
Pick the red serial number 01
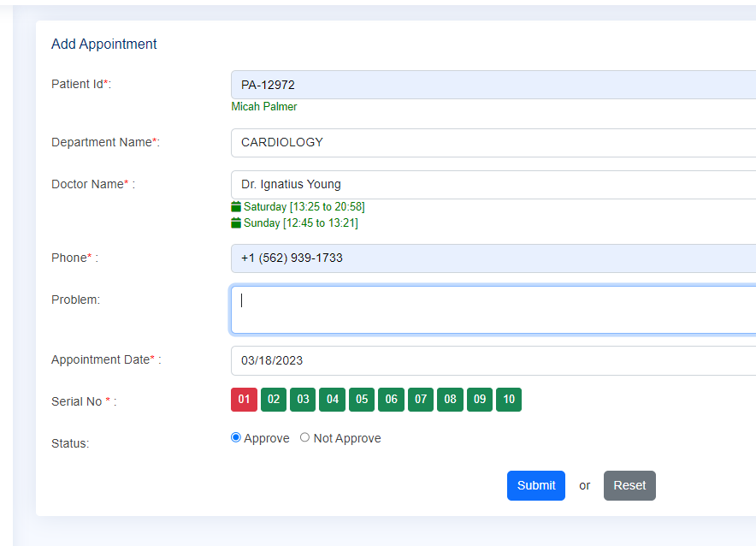pos(244,400)
